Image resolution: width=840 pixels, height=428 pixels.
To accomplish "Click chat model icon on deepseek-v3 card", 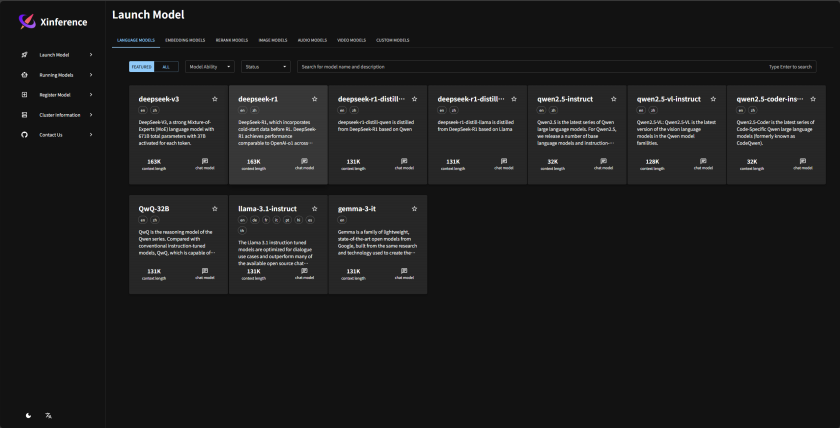I will pyautogui.click(x=205, y=161).
